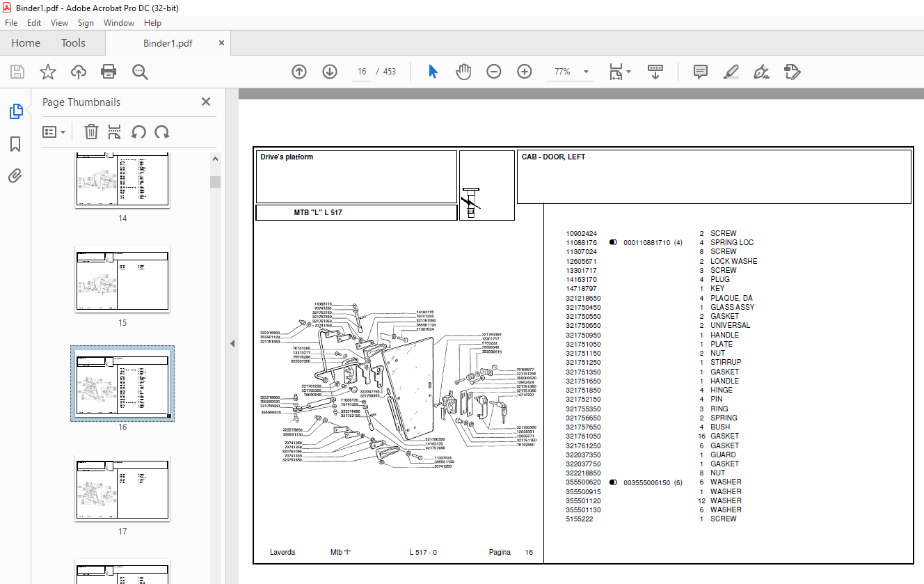This screenshot has width=924, height=584.
Task: Go to previous page arrow
Action: tap(299, 72)
